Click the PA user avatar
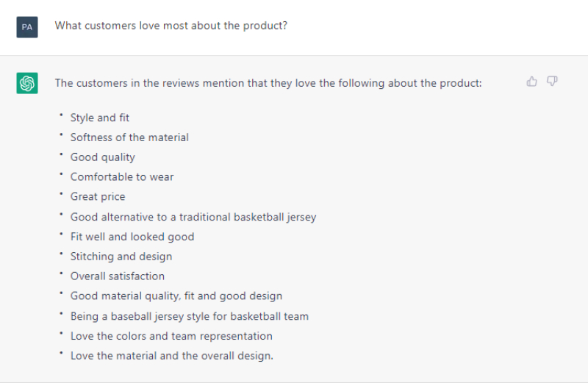This screenshot has height=383, width=588. point(27,27)
